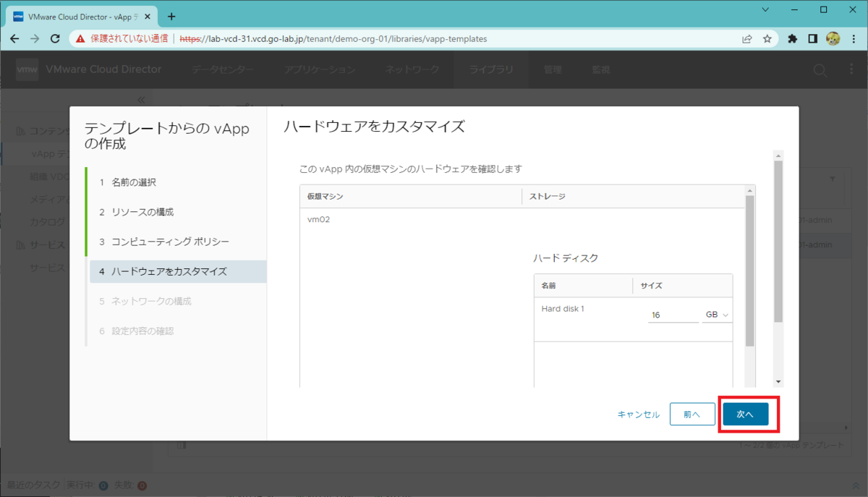Collapse the left sidebar double-chevron
This screenshot has height=497, width=868.
point(141,100)
